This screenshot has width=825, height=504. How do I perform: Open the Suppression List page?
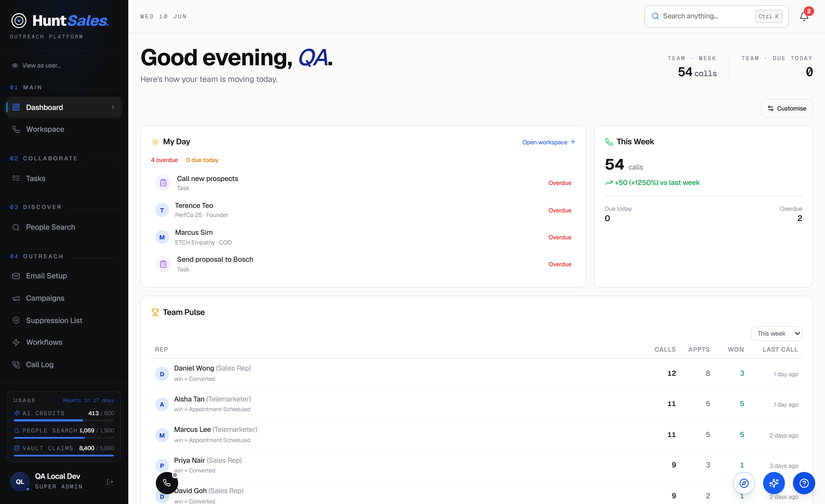[64, 320]
